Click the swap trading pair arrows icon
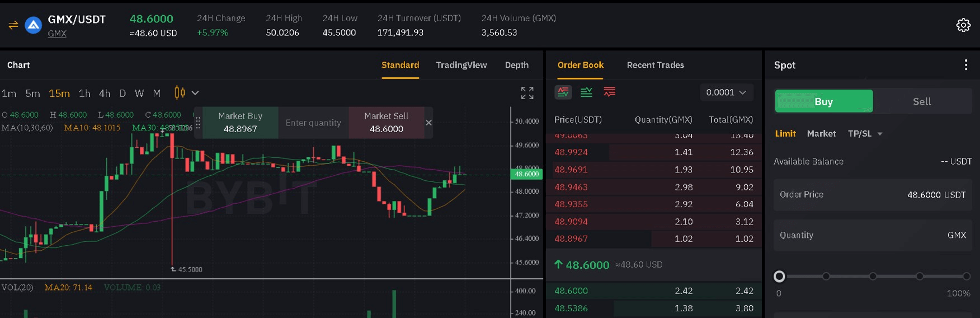 13,25
